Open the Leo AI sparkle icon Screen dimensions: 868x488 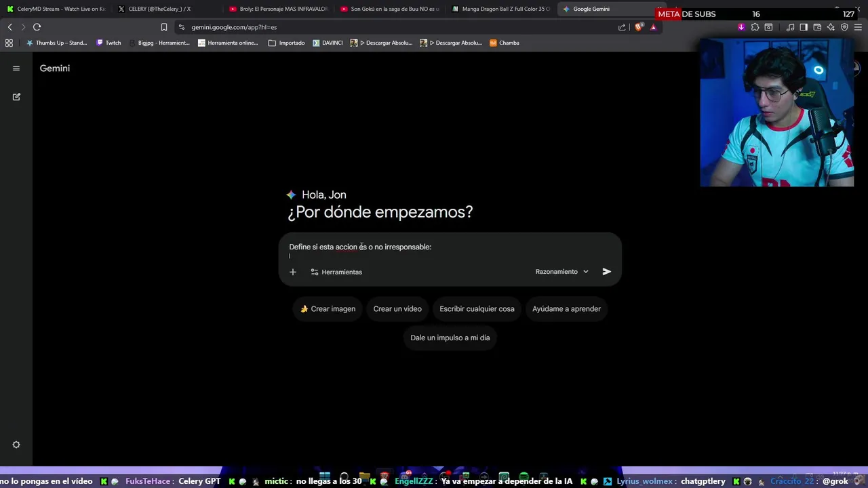pos(831,27)
